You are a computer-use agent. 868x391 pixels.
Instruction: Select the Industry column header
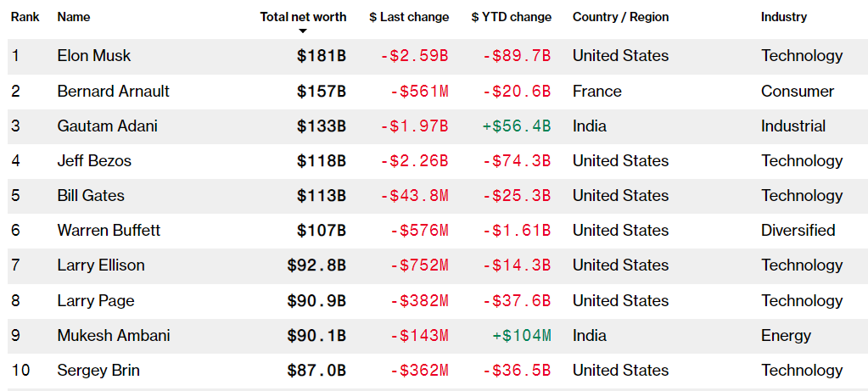783,17
